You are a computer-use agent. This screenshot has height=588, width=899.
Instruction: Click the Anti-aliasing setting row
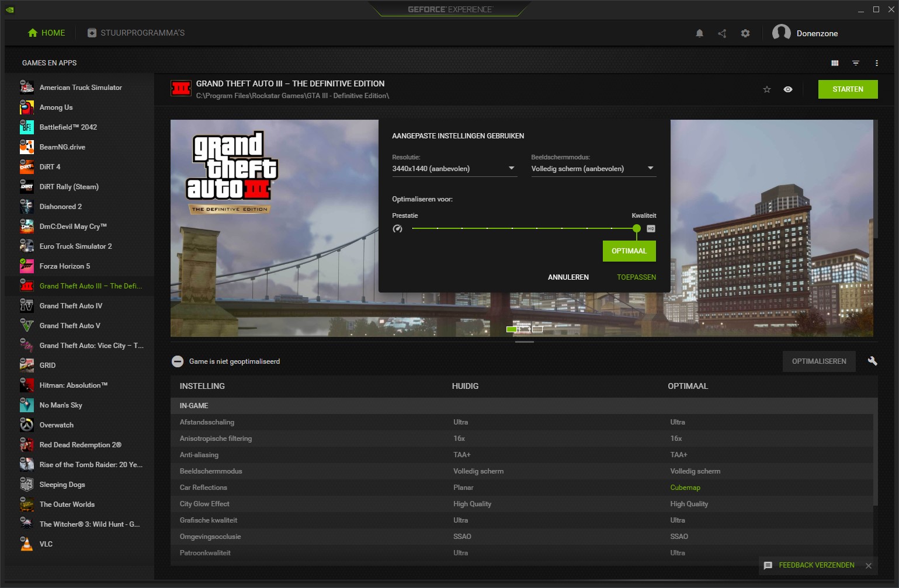(522, 455)
